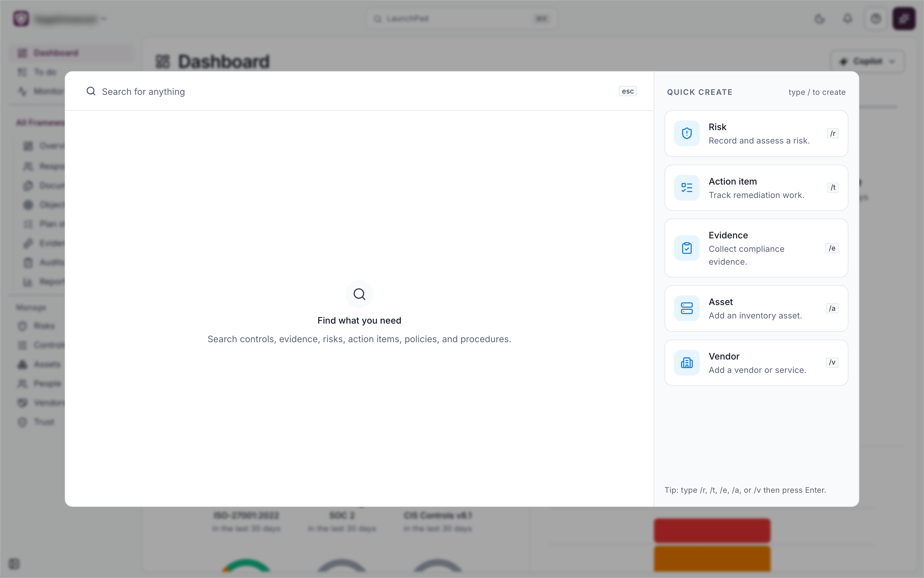Open the Asset quick create card
This screenshot has width=924, height=578.
(756, 309)
